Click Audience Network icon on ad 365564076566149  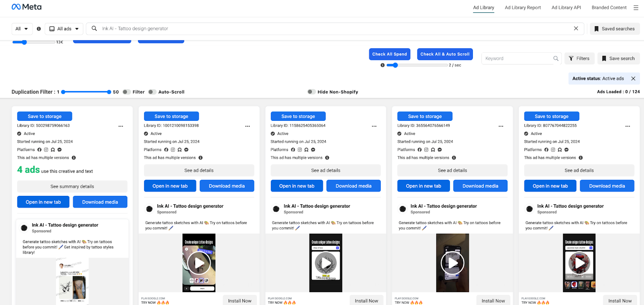(x=433, y=150)
